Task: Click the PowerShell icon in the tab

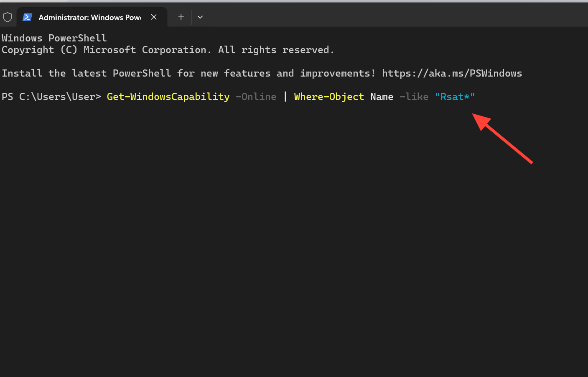Action: click(x=28, y=17)
